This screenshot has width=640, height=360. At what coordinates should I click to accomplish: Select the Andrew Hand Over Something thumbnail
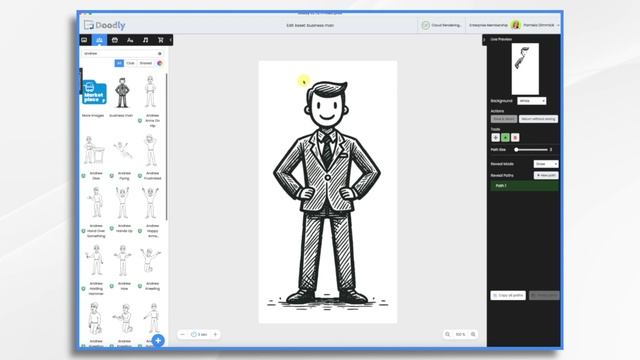pos(95,202)
